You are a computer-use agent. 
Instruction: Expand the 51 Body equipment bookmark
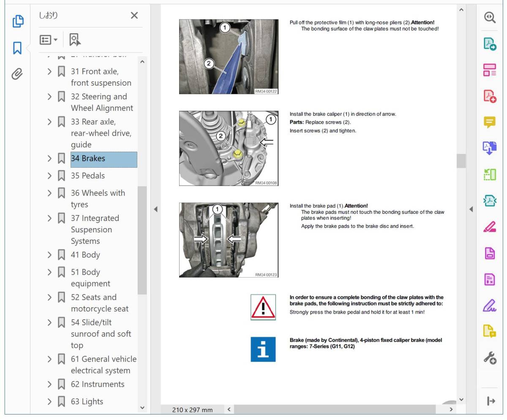49,272
